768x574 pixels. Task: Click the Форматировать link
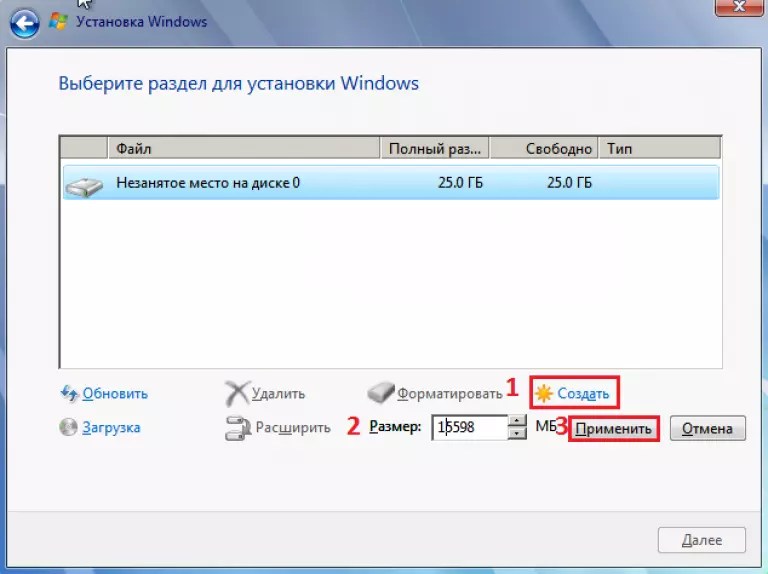tap(450, 394)
